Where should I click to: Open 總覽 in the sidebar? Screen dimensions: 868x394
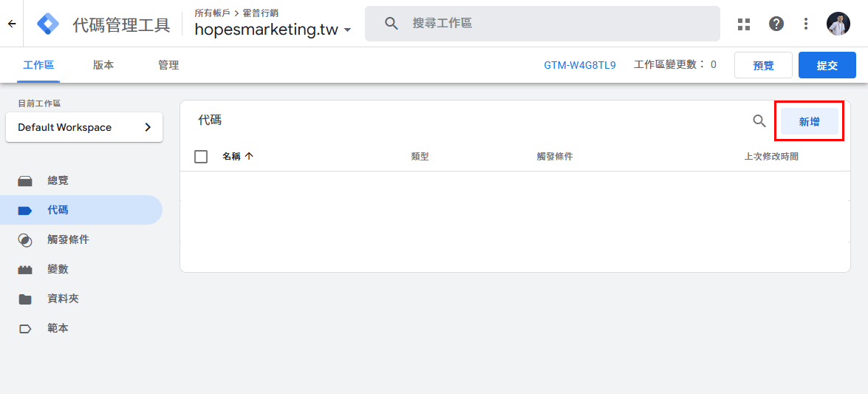click(x=81, y=180)
